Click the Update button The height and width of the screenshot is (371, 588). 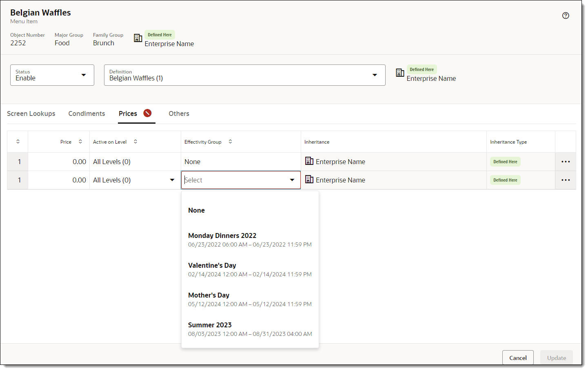[557, 358]
